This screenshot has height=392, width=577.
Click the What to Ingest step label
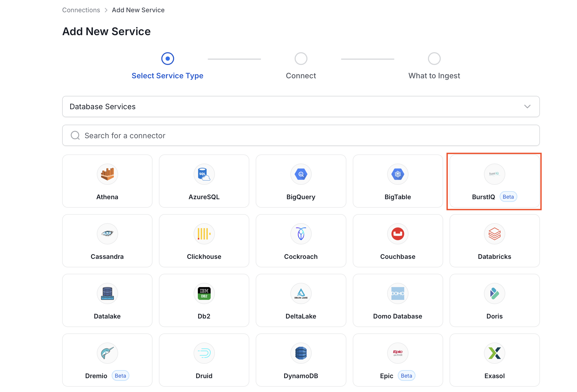pos(434,76)
